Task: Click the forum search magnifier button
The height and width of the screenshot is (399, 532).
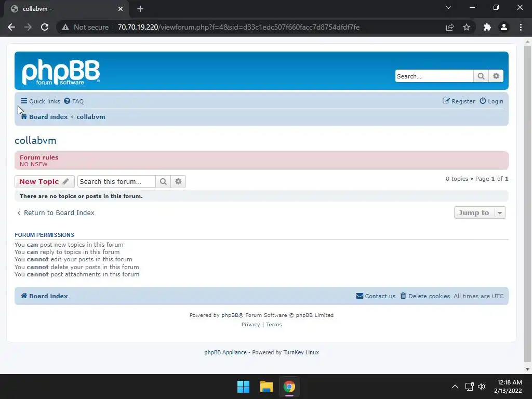Action: click(x=163, y=181)
